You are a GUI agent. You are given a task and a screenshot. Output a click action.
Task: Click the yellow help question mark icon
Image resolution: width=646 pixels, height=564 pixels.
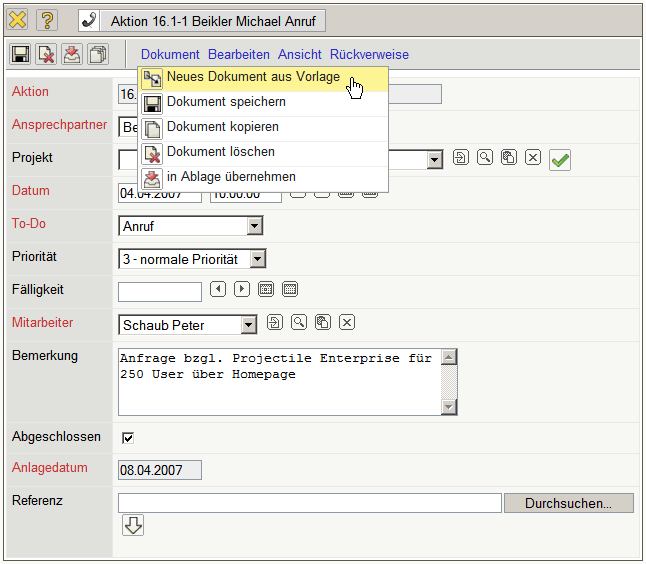[x=47, y=20]
